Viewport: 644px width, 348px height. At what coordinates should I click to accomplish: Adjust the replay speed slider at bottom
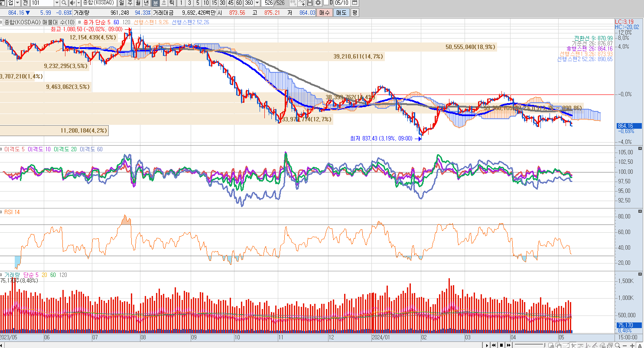[x=528, y=345]
